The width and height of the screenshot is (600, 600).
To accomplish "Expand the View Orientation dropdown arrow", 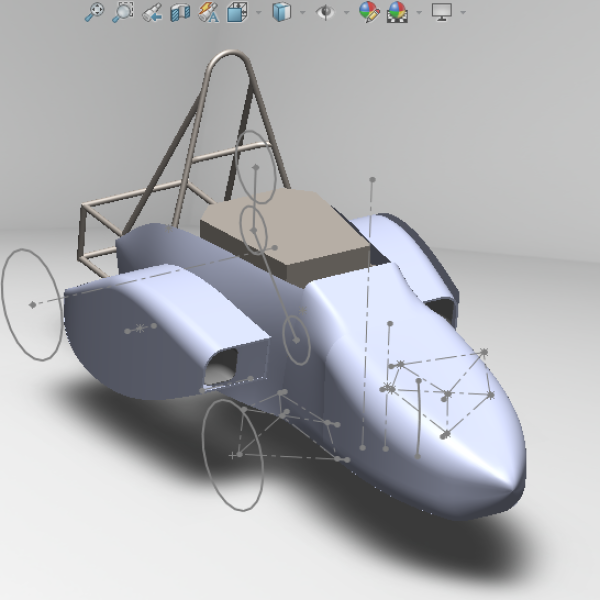I will pyautogui.click(x=258, y=13).
